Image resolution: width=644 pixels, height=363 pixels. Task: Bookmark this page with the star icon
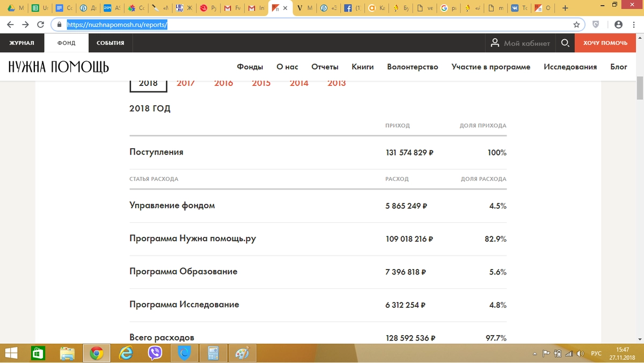(576, 25)
